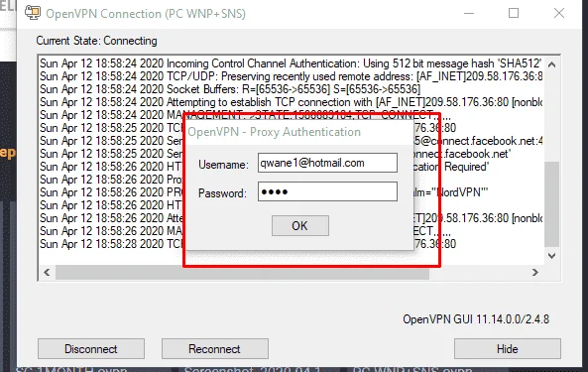Click log scroll up arrow
Image resolution: width=588 pixels, height=372 pixels.
[x=551, y=64]
